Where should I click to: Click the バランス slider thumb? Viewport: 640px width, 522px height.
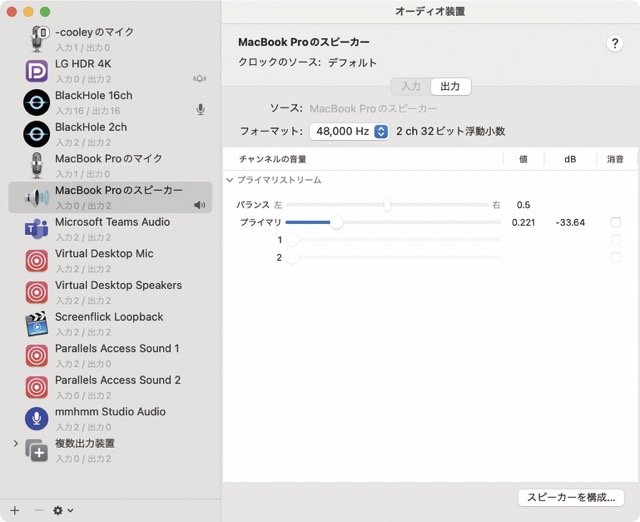(x=387, y=205)
